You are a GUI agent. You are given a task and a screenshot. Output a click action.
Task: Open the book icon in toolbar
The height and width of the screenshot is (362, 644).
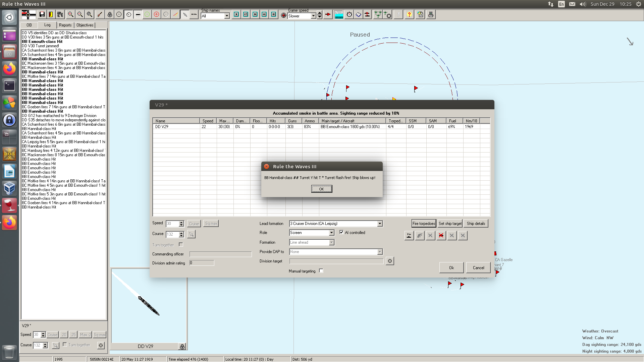pyautogui.click(x=358, y=14)
